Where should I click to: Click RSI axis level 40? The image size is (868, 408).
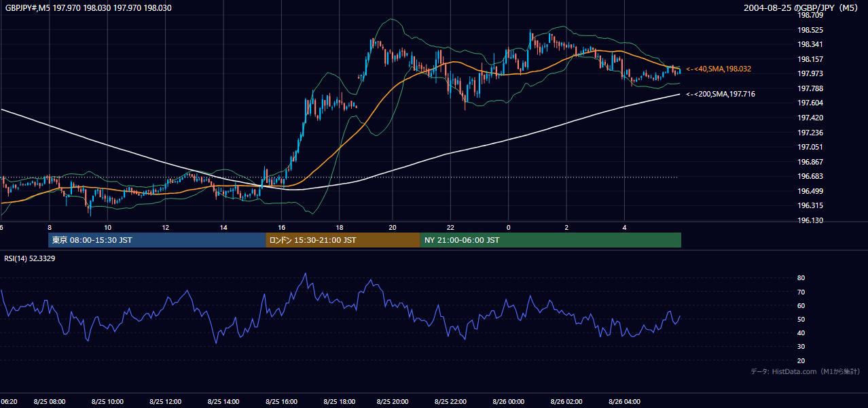click(801, 333)
